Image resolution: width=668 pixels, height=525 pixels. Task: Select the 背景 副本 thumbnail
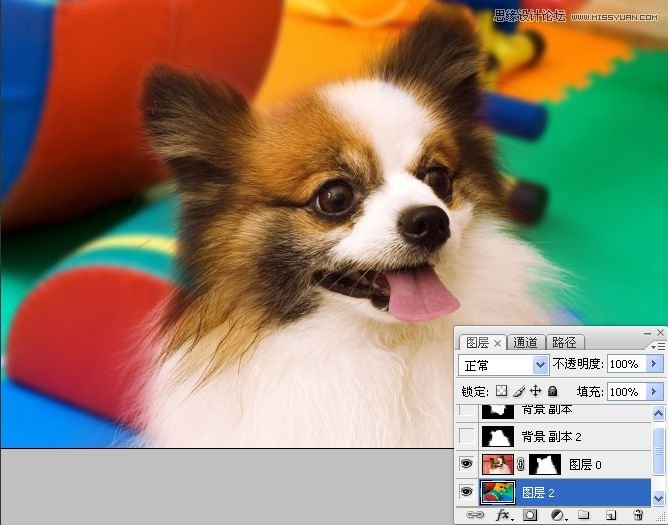coord(498,411)
